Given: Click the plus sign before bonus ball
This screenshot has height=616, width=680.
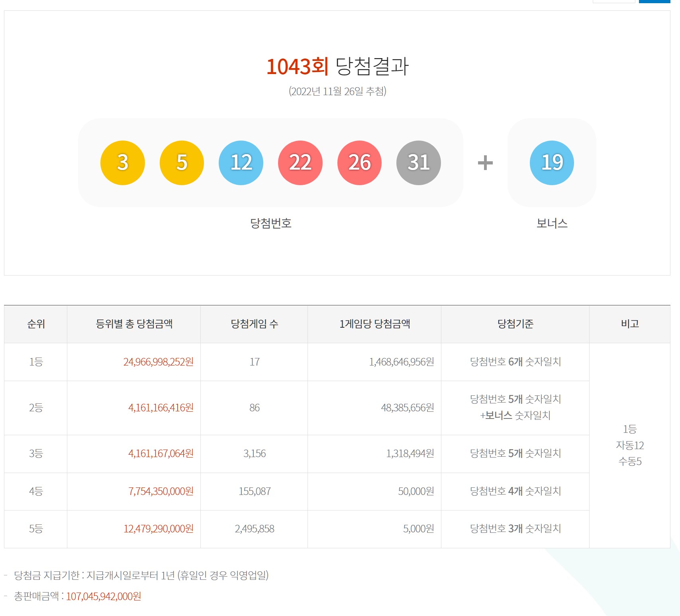Looking at the screenshot, I should [x=485, y=163].
